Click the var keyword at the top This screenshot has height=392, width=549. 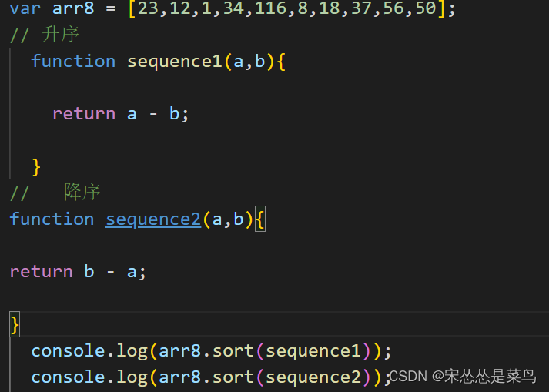pyautogui.click(x=25, y=8)
